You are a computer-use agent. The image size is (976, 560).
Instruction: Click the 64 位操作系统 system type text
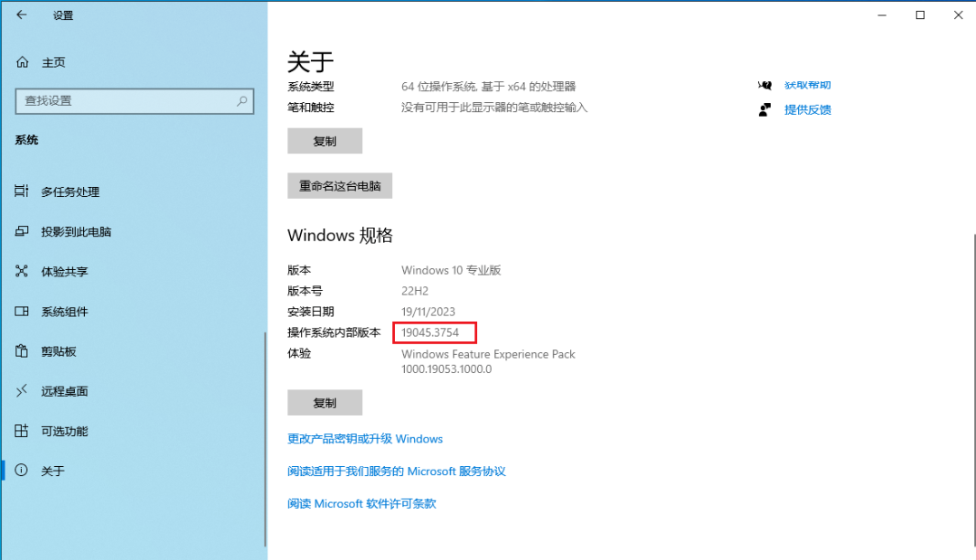(489, 87)
